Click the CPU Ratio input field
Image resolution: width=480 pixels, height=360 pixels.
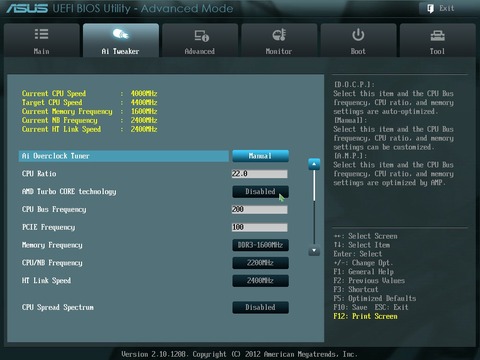[x=259, y=174]
